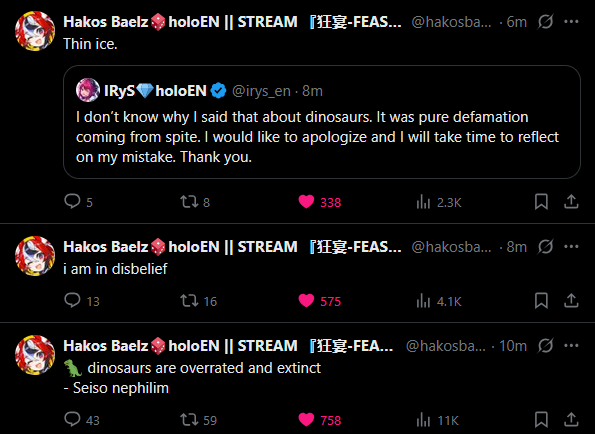Reply to the "i am in disbelief" tweet
The height and width of the screenshot is (434, 595).
tap(82, 301)
